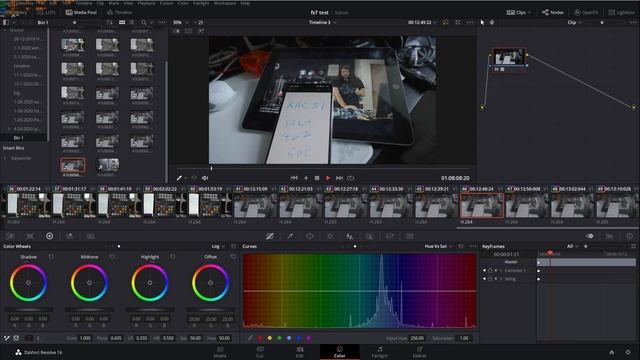The height and width of the screenshot is (360, 640).
Task: Open the Motion Effects palette icon
Action: pyautogui.click(x=90, y=236)
